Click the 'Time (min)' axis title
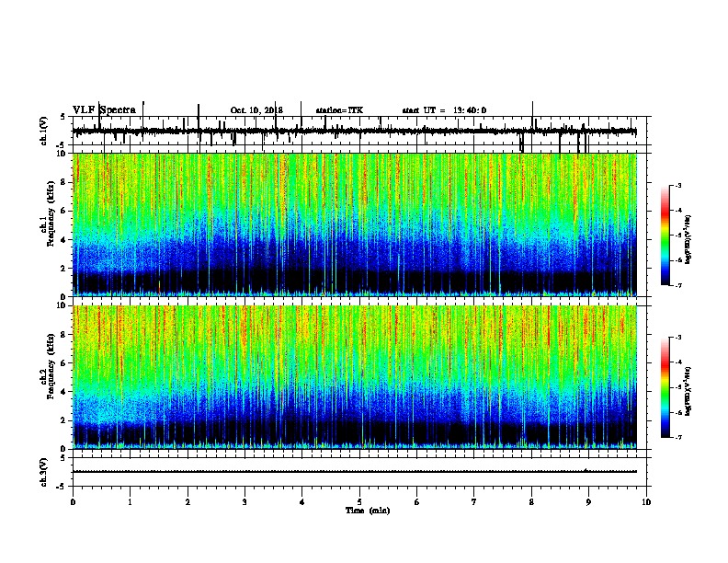This screenshot has height=563, width=728. [368, 511]
